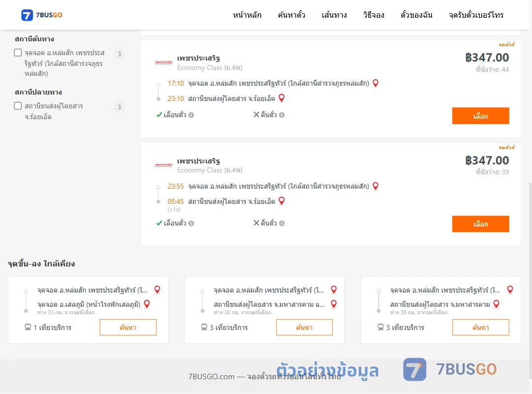The image size is (532, 394).
Task: Search nearby route 38 km away
Action: click(304, 327)
